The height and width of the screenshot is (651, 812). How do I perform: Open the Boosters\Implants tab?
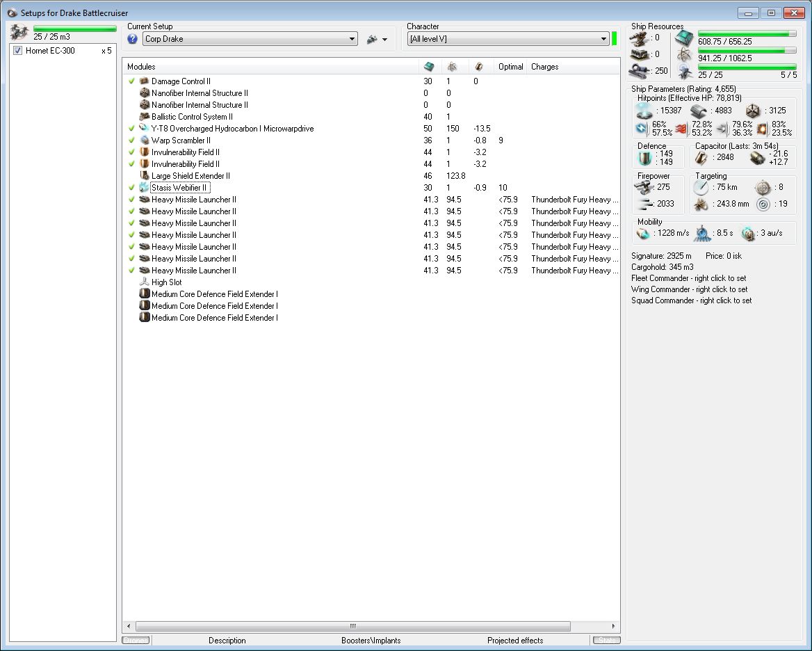(371, 641)
